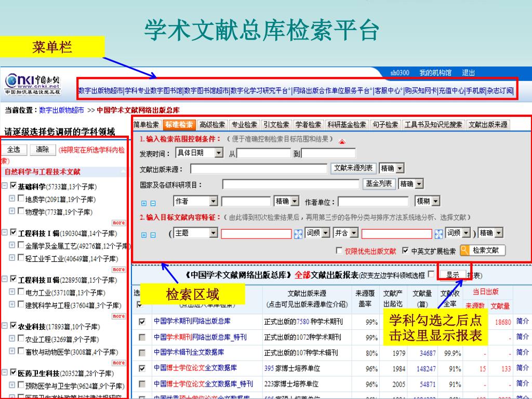
Task: Switch to 高级检索 tab
Action: click(x=212, y=125)
